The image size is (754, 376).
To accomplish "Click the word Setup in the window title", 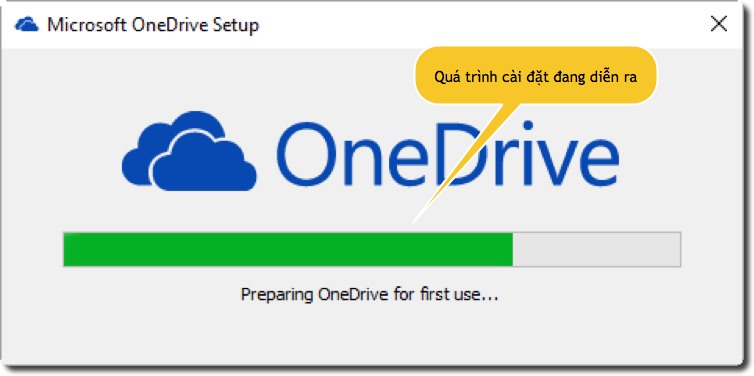I will tap(236, 25).
